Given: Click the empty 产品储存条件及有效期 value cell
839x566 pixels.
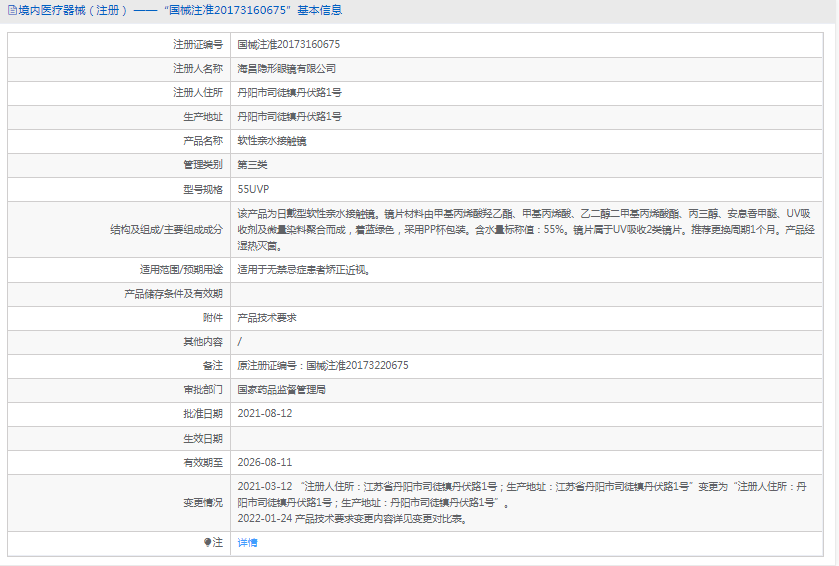Looking at the screenshot, I should pyautogui.click(x=530, y=293).
